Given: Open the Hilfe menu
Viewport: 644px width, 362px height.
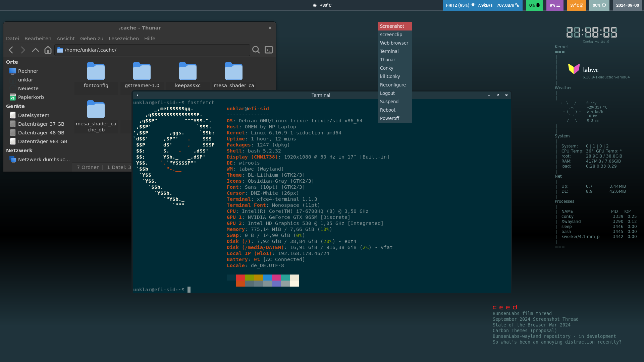Looking at the screenshot, I should coord(150,39).
